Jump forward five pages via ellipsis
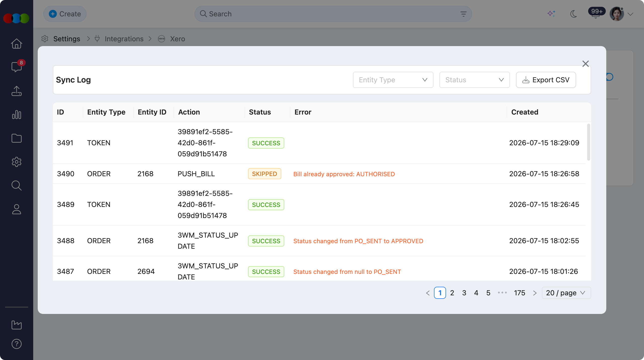Screen dimensions: 644x360 [x=502, y=293]
